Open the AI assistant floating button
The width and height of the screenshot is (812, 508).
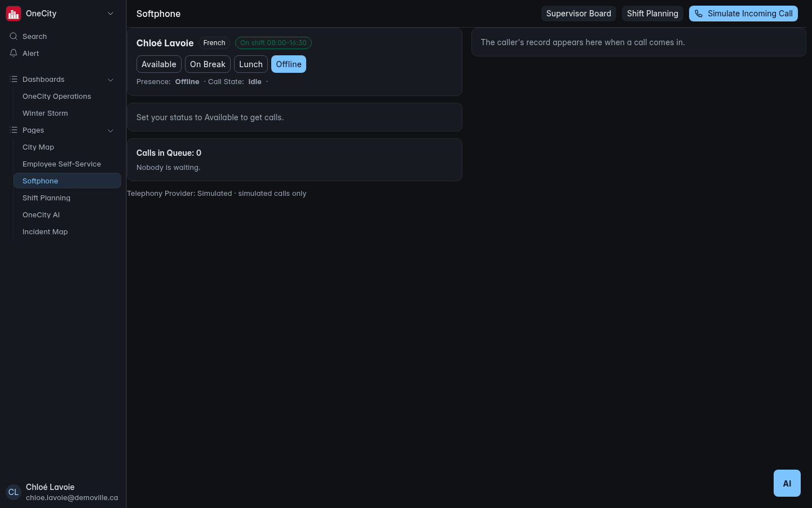pos(787,483)
